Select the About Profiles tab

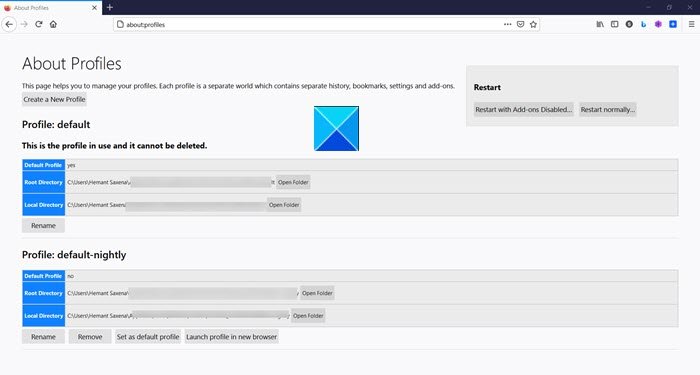pyautogui.click(x=51, y=8)
